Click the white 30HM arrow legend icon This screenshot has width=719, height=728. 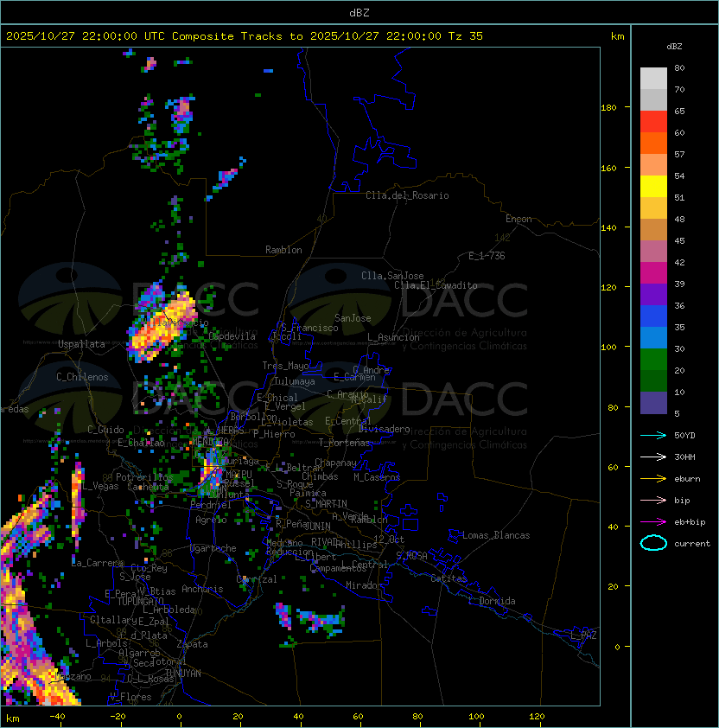(x=653, y=457)
